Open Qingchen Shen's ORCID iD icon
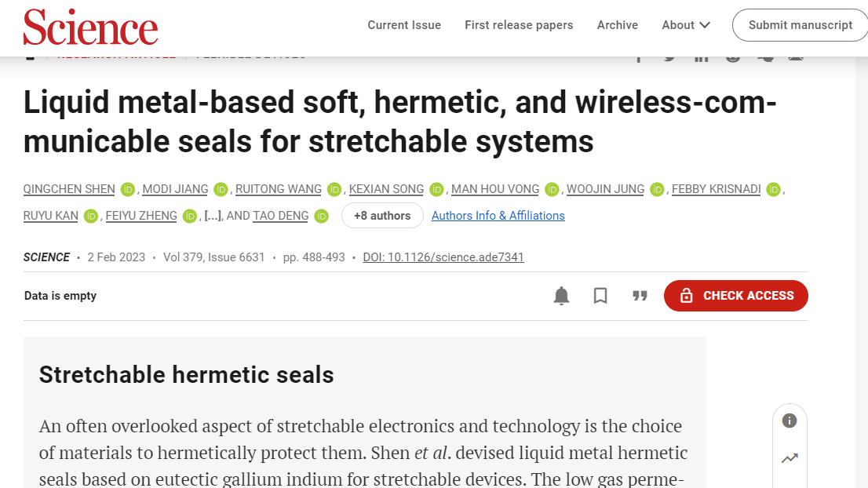The image size is (868, 488). pos(128,189)
